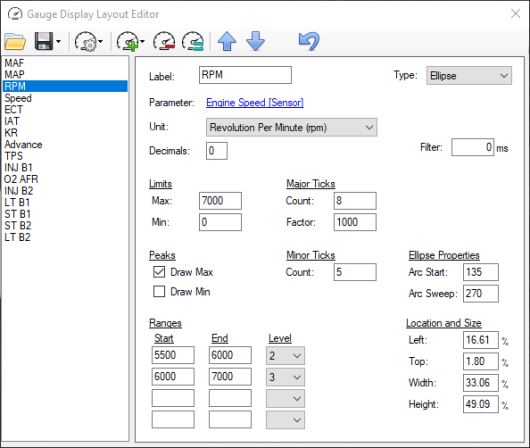Select O2 AFR in the gauge list
The height and width of the screenshot is (448, 530).
(21, 179)
